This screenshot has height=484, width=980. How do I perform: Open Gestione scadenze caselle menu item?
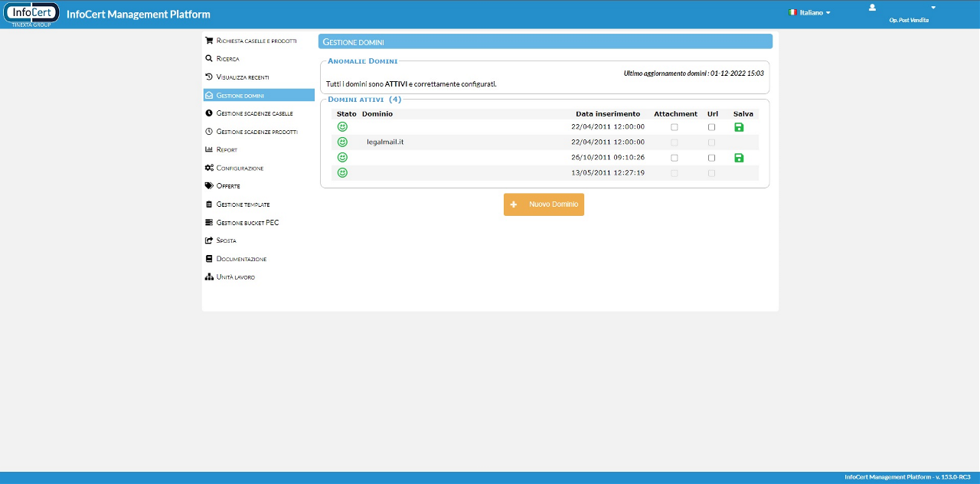pos(254,113)
